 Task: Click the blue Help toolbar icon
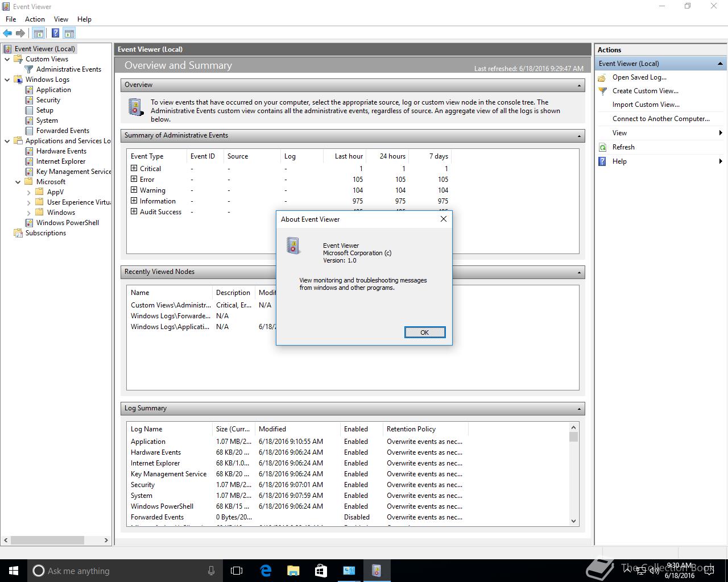tap(55, 34)
